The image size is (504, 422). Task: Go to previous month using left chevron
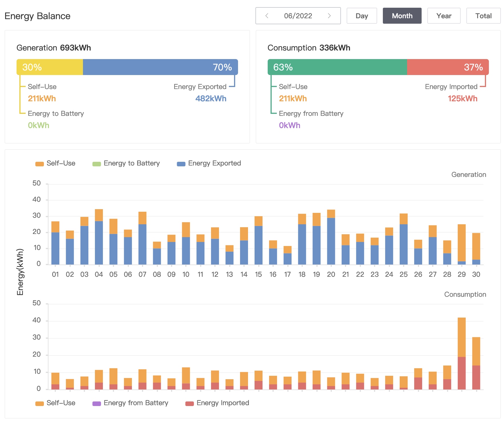[267, 16]
